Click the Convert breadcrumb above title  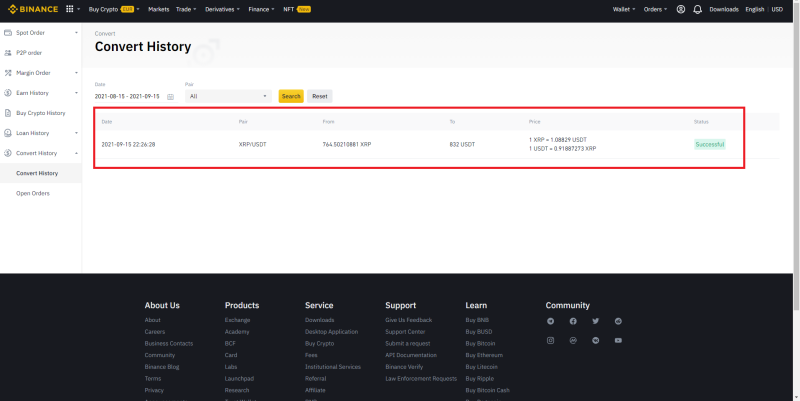[105, 34]
